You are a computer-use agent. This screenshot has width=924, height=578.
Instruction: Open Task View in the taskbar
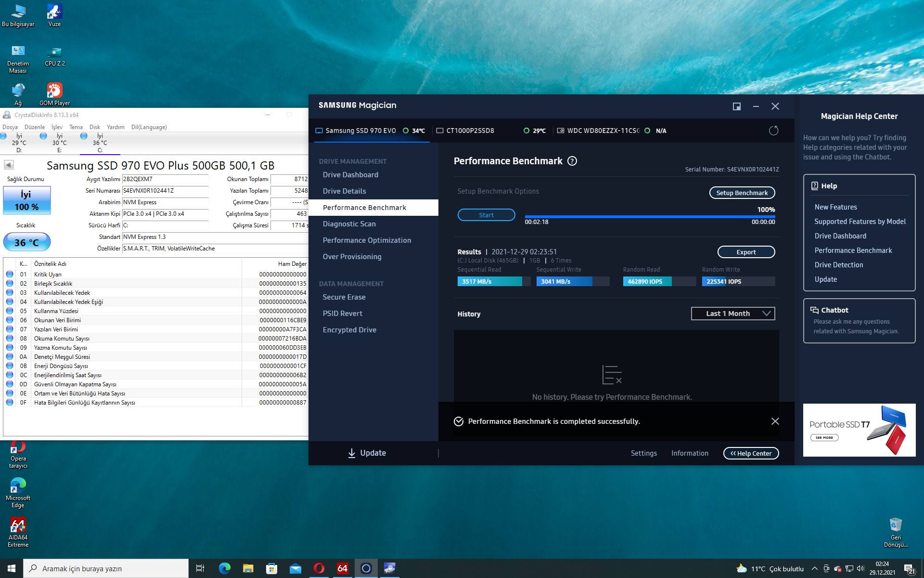point(200,568)
